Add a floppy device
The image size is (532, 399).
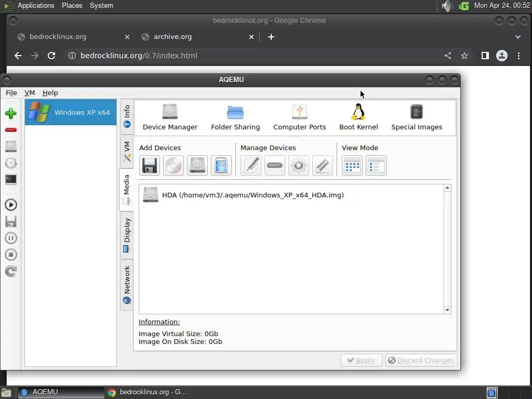pyautogui.click(x=149, y=166)
